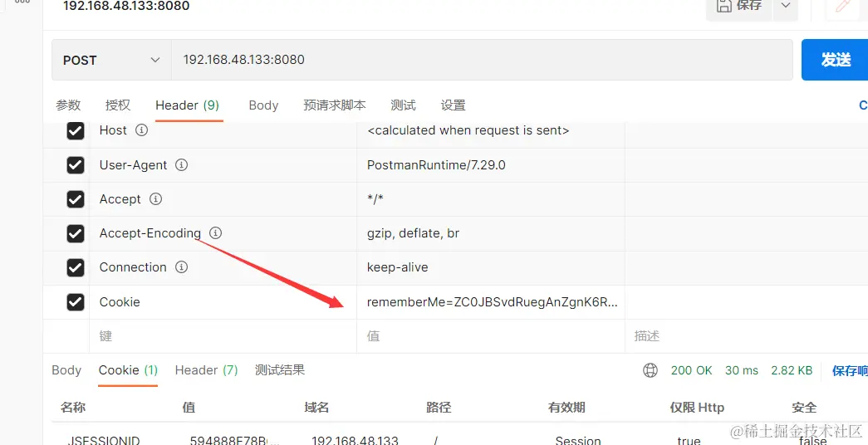Uncheck the User-Agent header checkbox
Screen dimensions: 868x445
(x=76, y=165)
